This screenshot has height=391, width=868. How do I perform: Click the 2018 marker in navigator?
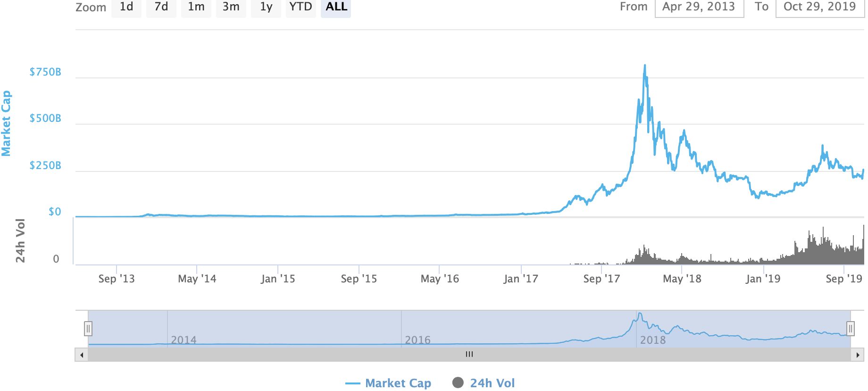[x=652, y=340]
